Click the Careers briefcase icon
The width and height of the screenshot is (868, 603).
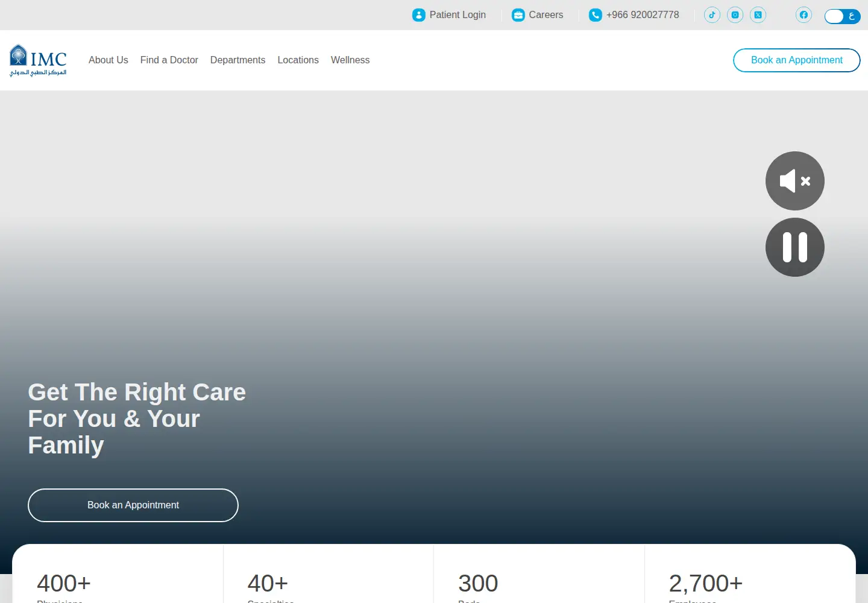(518, 15)
